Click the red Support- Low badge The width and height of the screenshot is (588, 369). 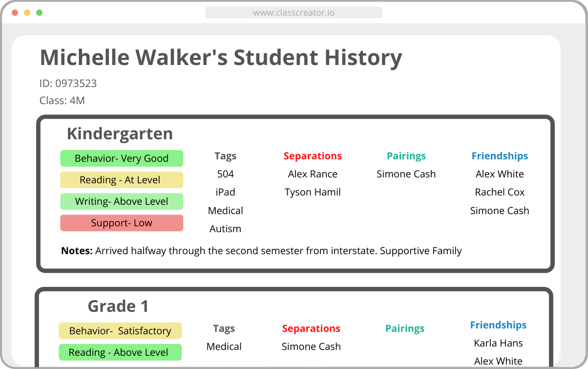pos(122,223)
